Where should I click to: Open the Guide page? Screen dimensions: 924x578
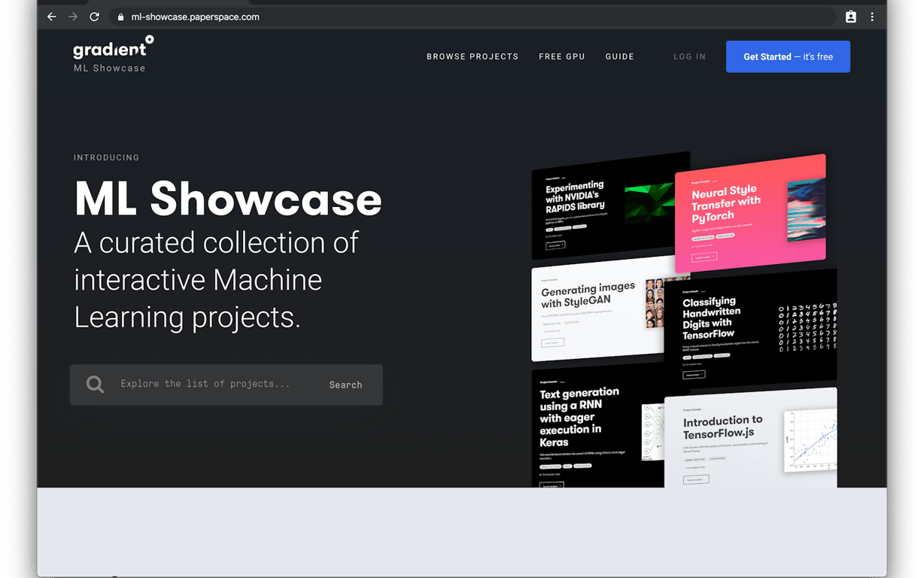[619, 56]
